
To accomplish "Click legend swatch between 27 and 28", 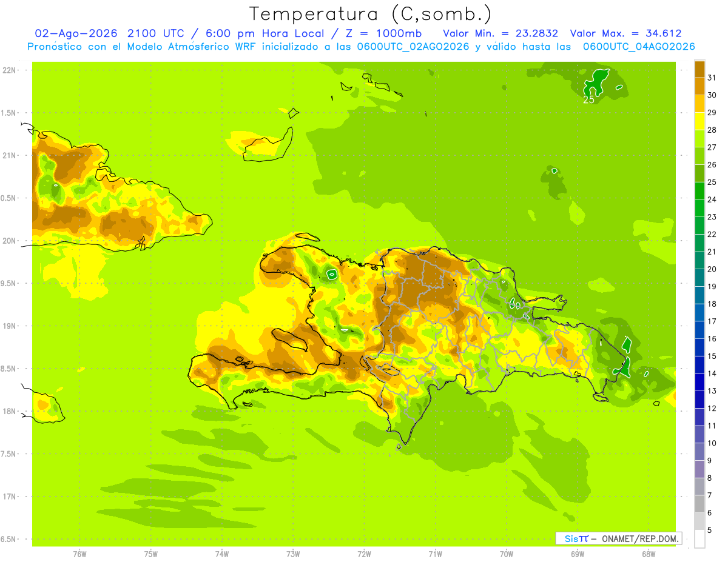I will tap(699, 138).
